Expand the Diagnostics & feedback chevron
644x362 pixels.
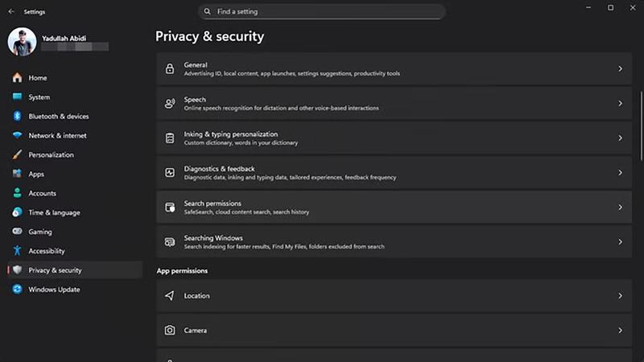(621, 173)
